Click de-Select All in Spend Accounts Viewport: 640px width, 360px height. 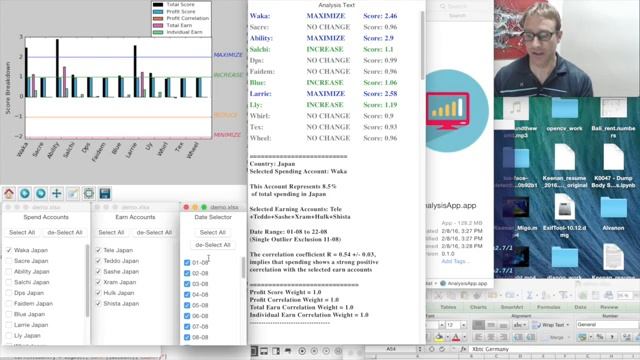[65, 232]
